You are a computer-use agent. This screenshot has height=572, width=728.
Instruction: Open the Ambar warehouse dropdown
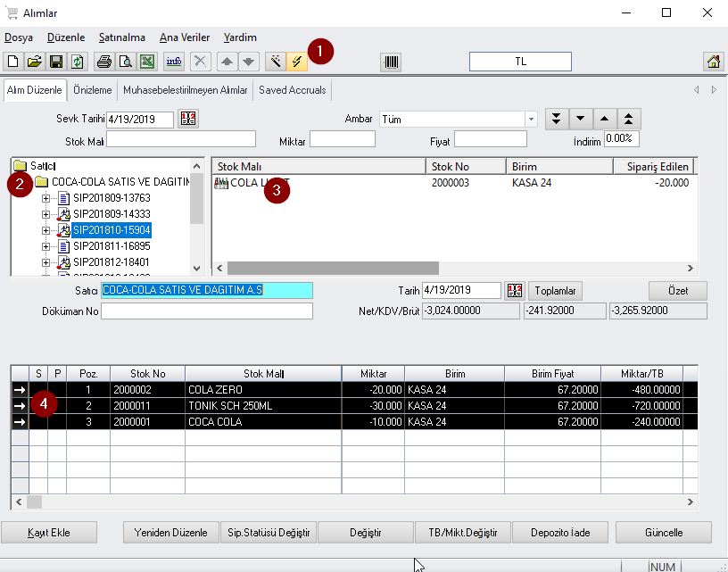531,120
